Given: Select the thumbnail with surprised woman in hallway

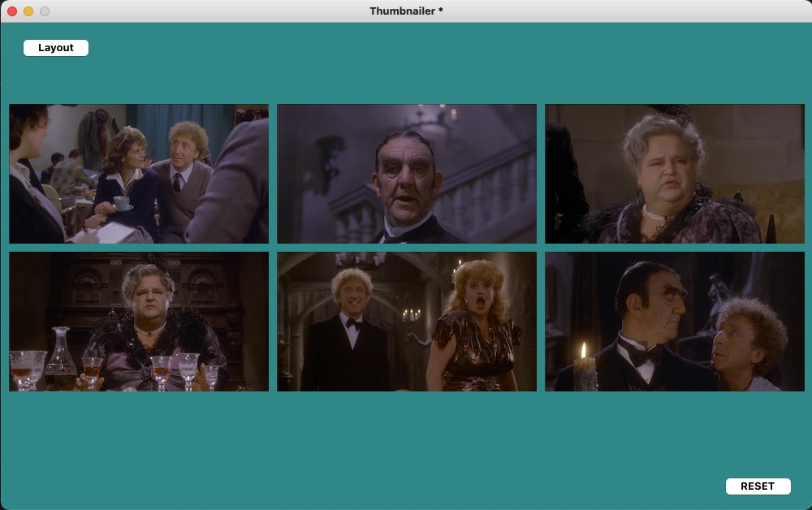Looking at the screenshot, I should (406, 322).
